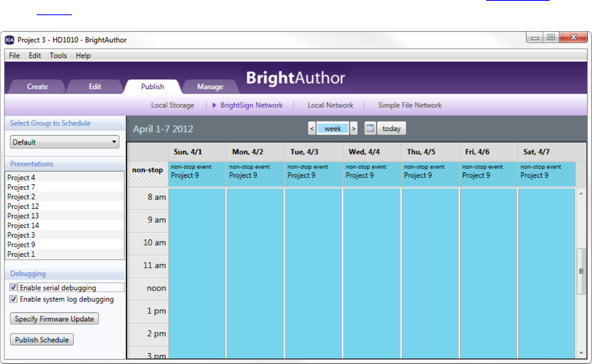
Task: Click the Wednesday 4/4 non-stop event
Action: (372, 174)
